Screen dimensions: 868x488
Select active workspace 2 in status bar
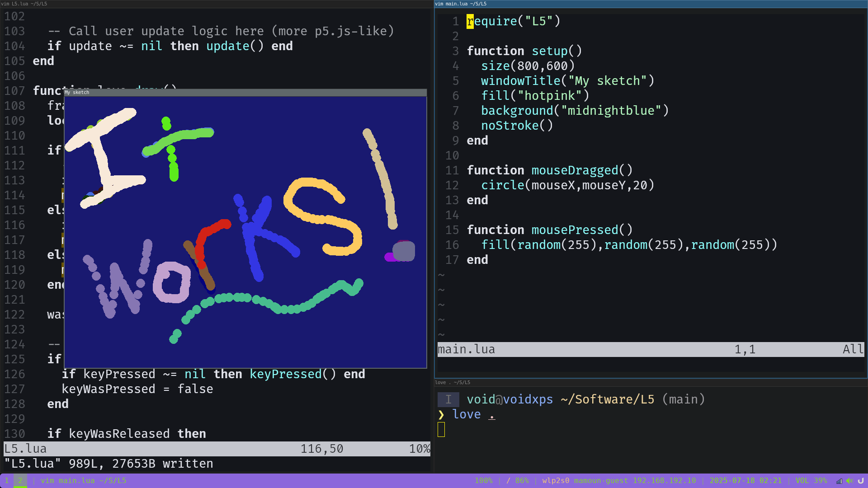(20, 481)
